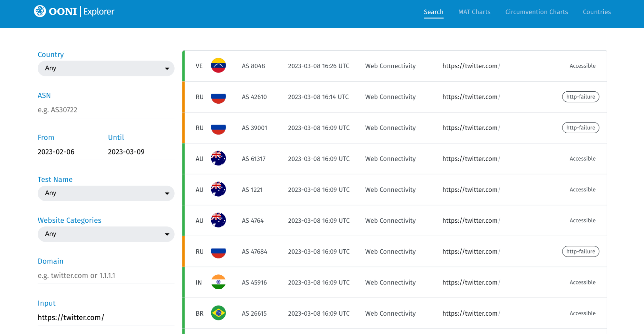Click the Domain text field

[x=106, y=275]
